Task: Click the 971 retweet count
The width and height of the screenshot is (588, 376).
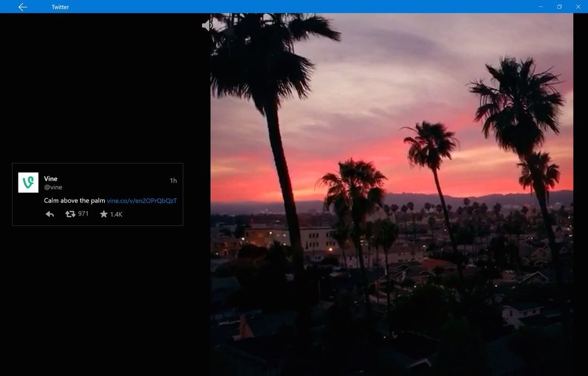Action: (x=82, y=213)
